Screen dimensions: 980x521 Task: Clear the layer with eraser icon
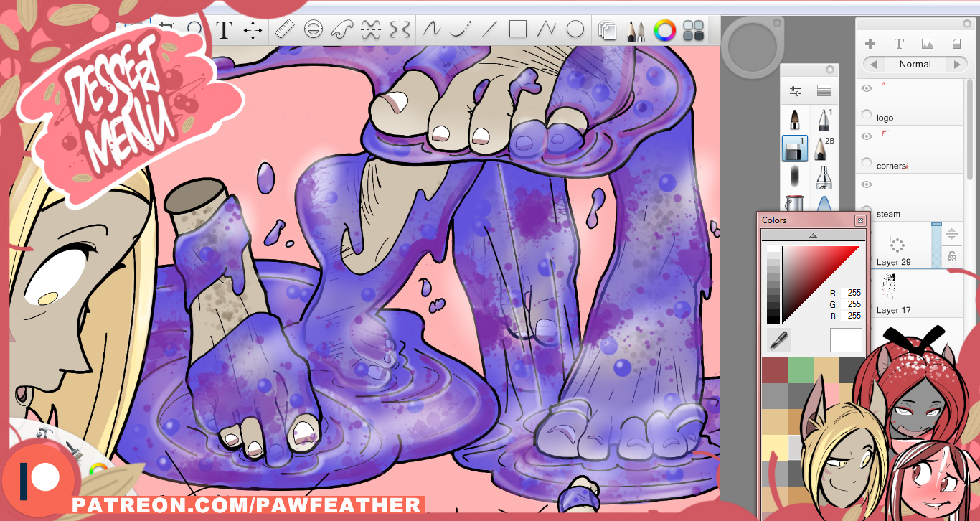tap(956, 44)
